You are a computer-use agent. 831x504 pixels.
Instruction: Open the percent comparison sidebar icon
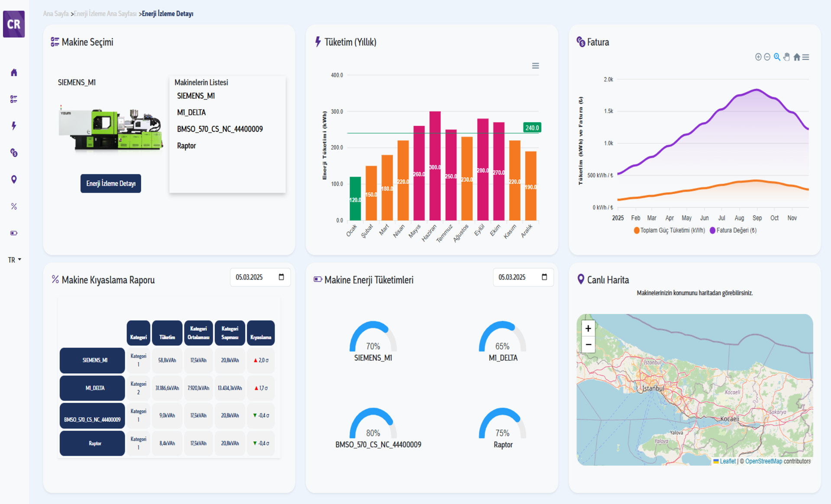[14, 207]
